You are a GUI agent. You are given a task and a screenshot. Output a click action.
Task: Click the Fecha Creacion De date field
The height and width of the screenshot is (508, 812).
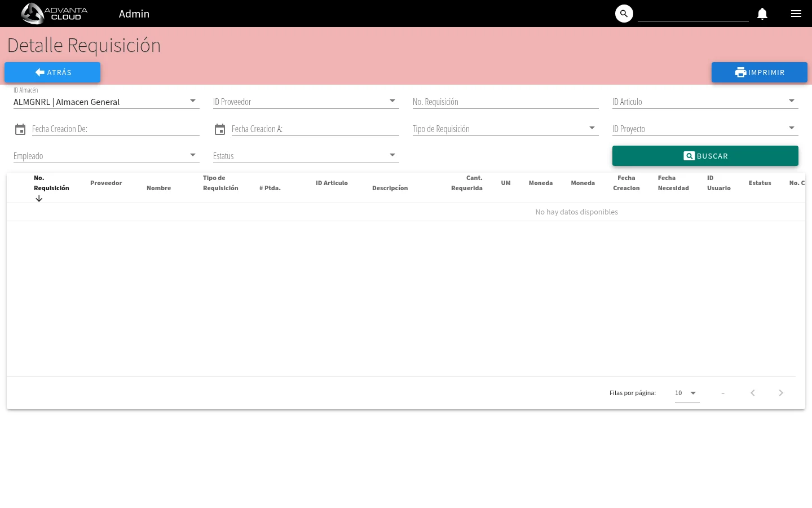tap(116, 129)
